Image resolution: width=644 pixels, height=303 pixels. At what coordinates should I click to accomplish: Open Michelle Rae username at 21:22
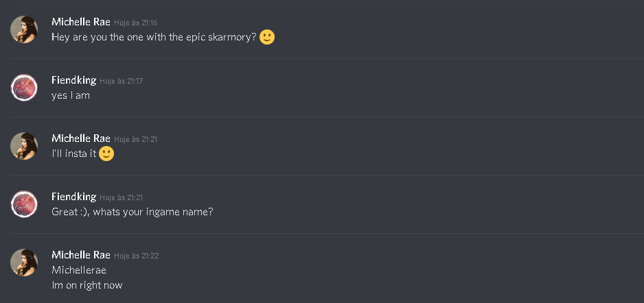point(81,254)
